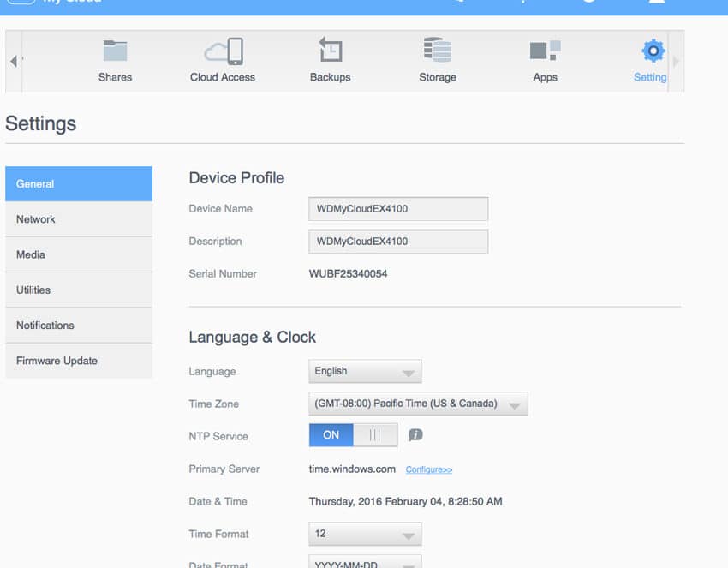The height and width of the screenshot is (568, 728).
Task: Click the Device Name input field
Action: [398, 209]
